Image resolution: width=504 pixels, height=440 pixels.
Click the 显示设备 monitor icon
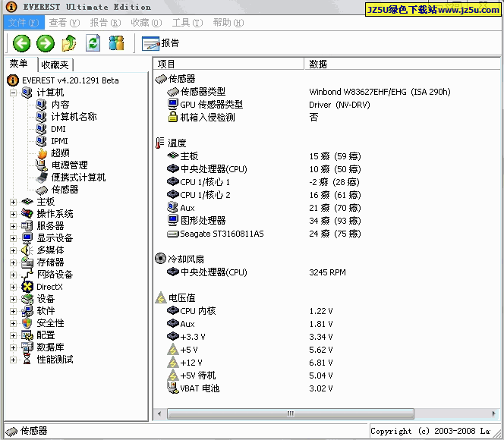point(27,238)
